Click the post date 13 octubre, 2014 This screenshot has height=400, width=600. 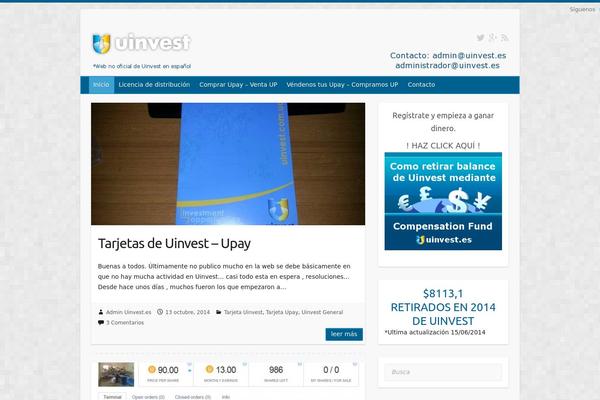click(x=188, y=312)
